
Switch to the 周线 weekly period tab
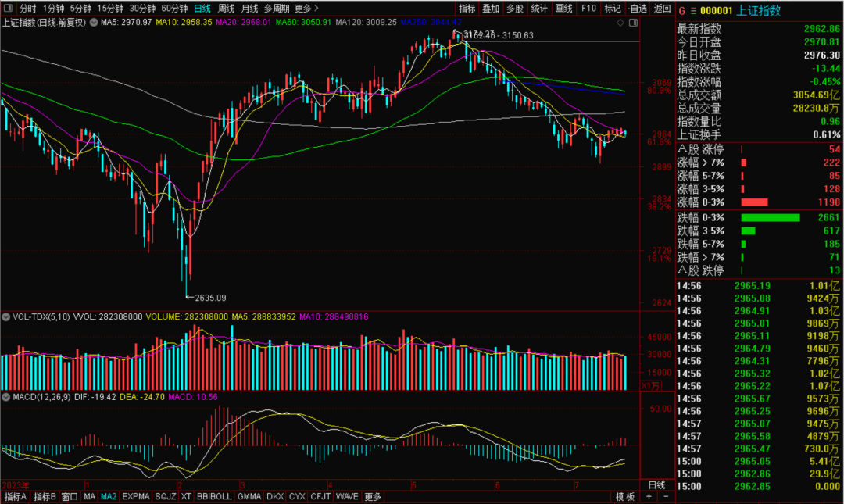coord(227,9)
